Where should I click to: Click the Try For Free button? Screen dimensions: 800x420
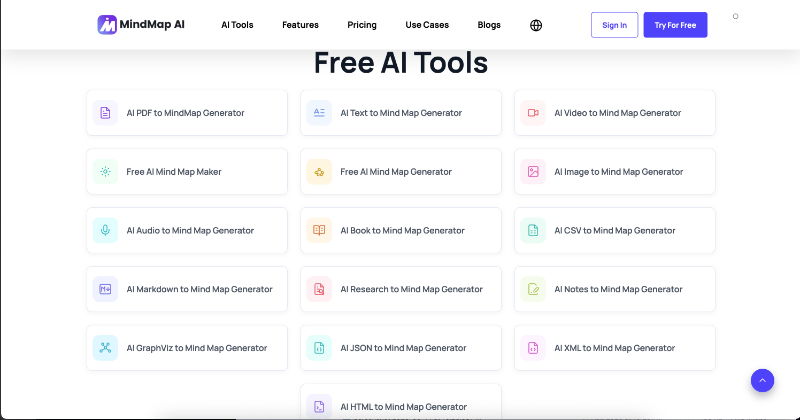tap(675, 25)
